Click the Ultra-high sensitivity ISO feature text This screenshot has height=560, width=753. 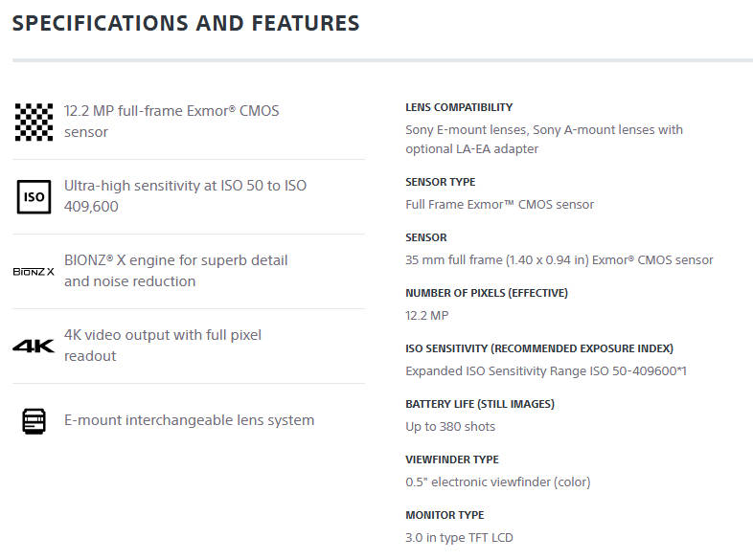185,195
